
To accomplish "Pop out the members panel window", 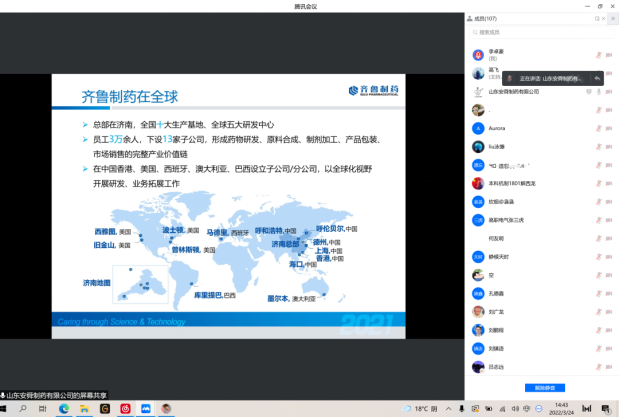I will (597, 19).
